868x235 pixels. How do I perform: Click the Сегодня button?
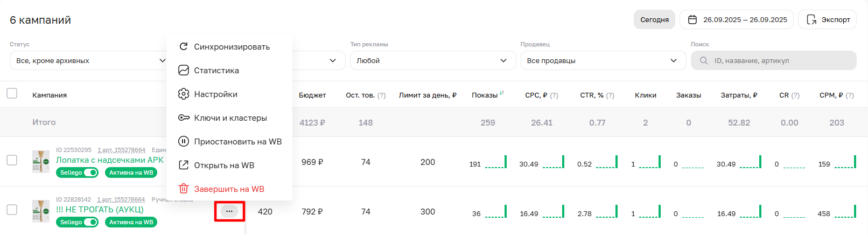[654, 19]
